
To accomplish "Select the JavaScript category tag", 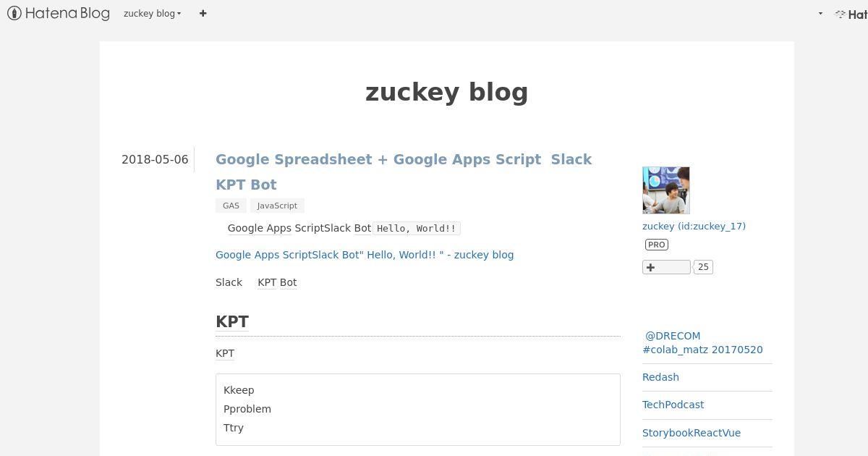I will (277, 206).
